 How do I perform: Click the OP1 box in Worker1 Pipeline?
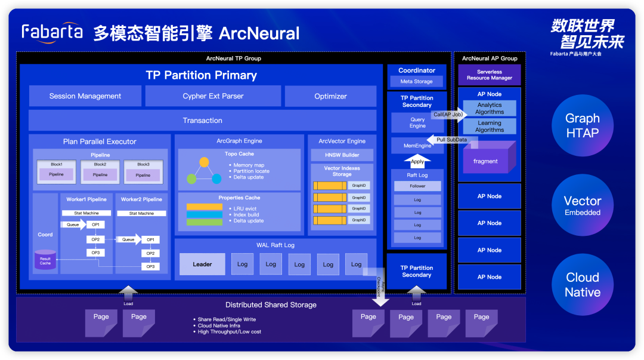[x=95, y=224]
